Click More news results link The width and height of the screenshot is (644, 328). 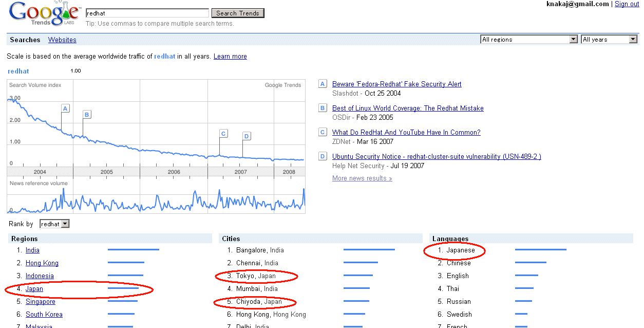pyautogui.click(x=362, y=178)
